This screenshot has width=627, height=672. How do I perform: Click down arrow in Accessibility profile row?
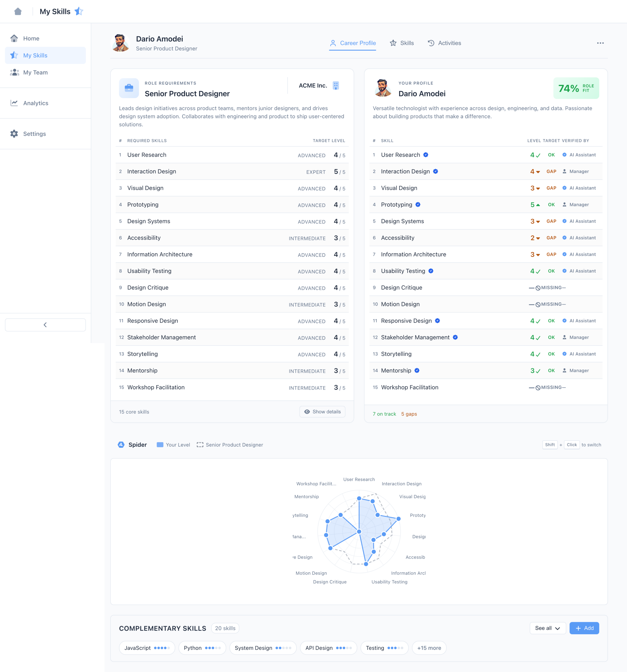coord(538,238)
